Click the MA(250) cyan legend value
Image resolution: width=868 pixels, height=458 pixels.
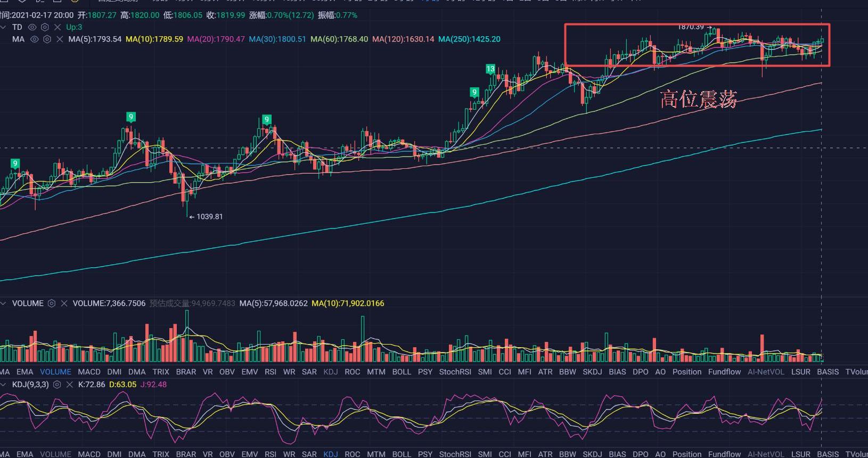click(x=469, y=39)
